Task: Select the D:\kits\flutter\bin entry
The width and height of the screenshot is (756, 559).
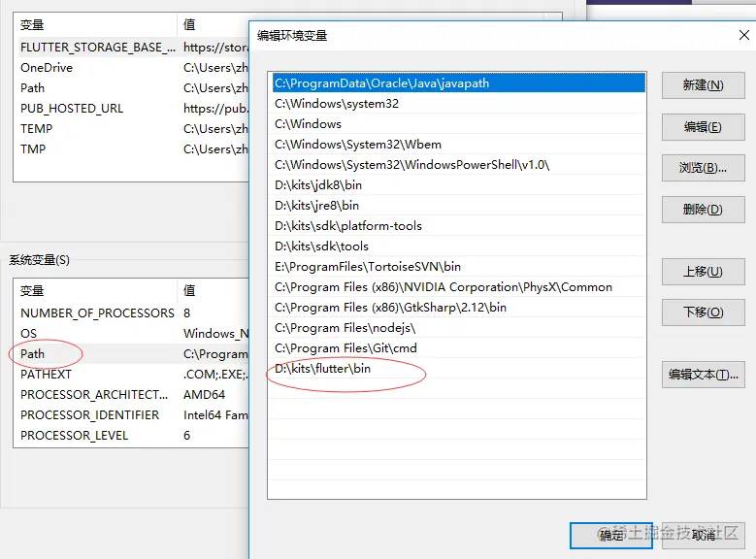Action: (x=458, y=369)
